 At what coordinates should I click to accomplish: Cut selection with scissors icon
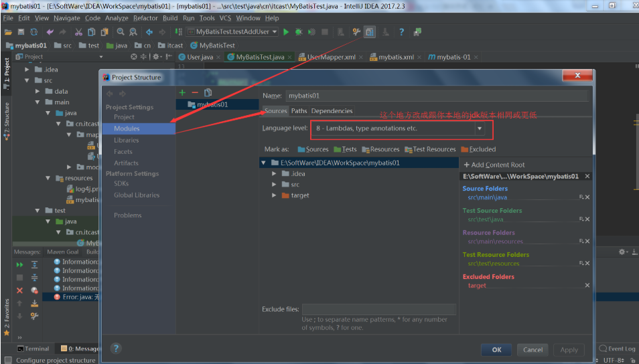(x=78, y=31)
